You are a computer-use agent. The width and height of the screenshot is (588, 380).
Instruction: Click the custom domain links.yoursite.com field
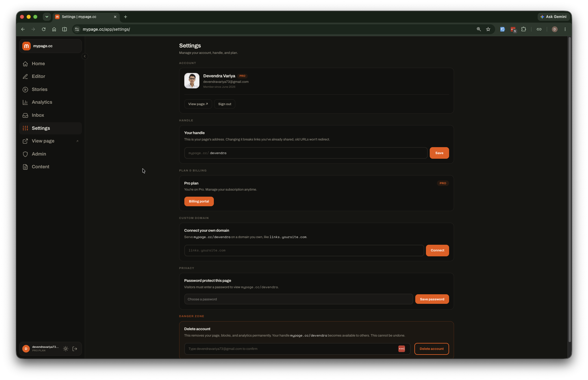click(304, 251)
